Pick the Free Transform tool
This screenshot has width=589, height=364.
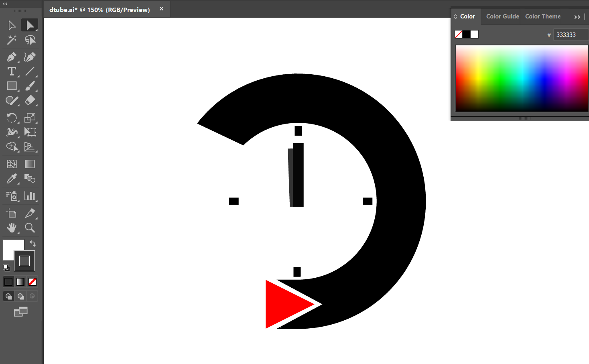click(x=30, y=132)
